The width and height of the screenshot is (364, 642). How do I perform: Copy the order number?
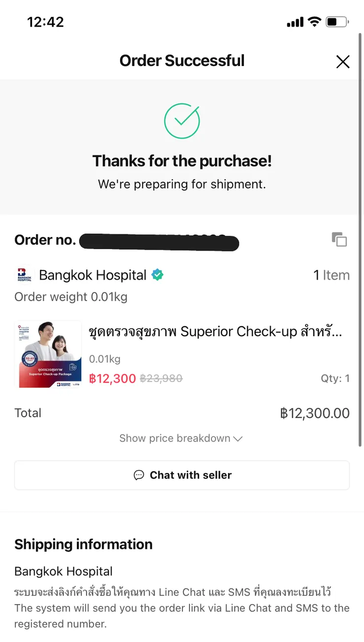pos(339,239)
